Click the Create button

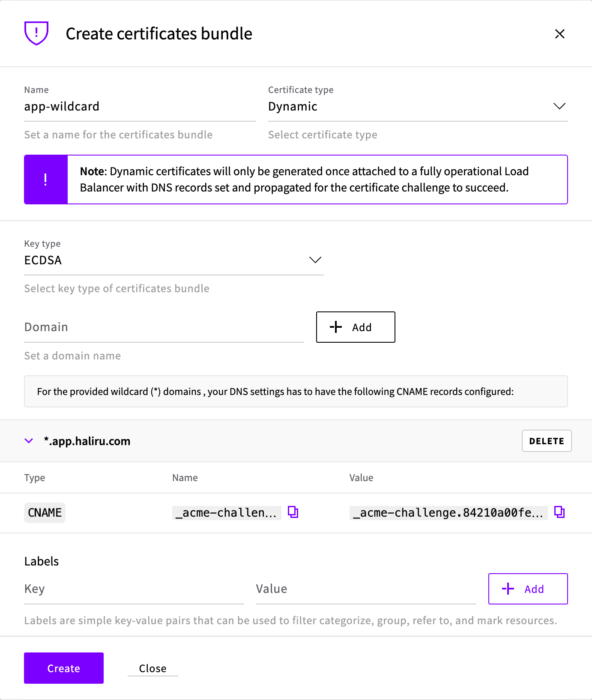tap(64, 668)
